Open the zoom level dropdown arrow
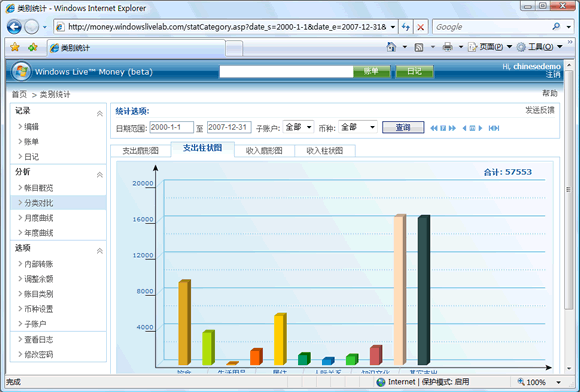580x392 pixels. [x=559, y=382]
